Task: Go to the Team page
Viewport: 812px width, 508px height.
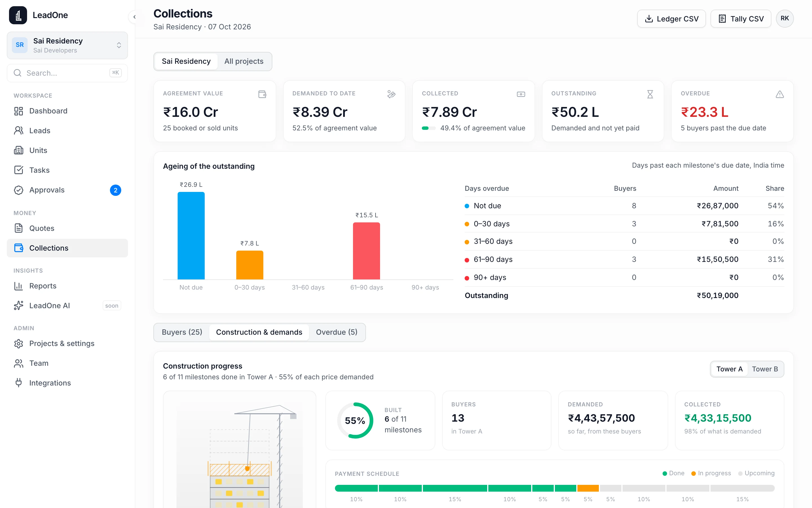Action: tap(67, 363)
